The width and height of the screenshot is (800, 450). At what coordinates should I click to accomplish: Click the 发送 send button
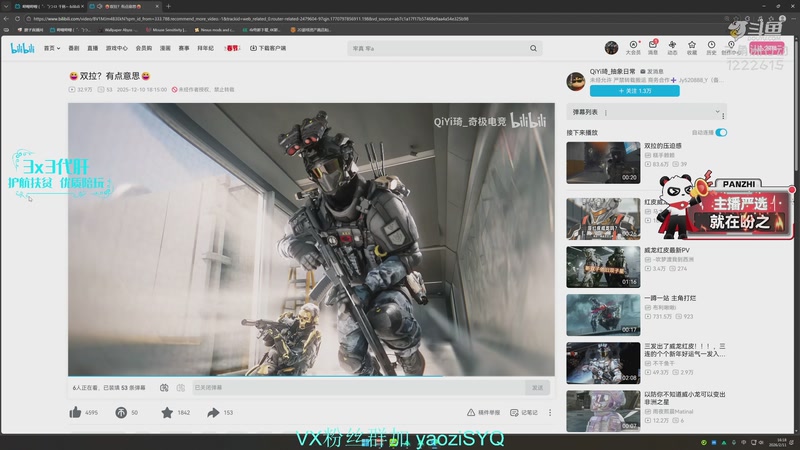[537, 388]
